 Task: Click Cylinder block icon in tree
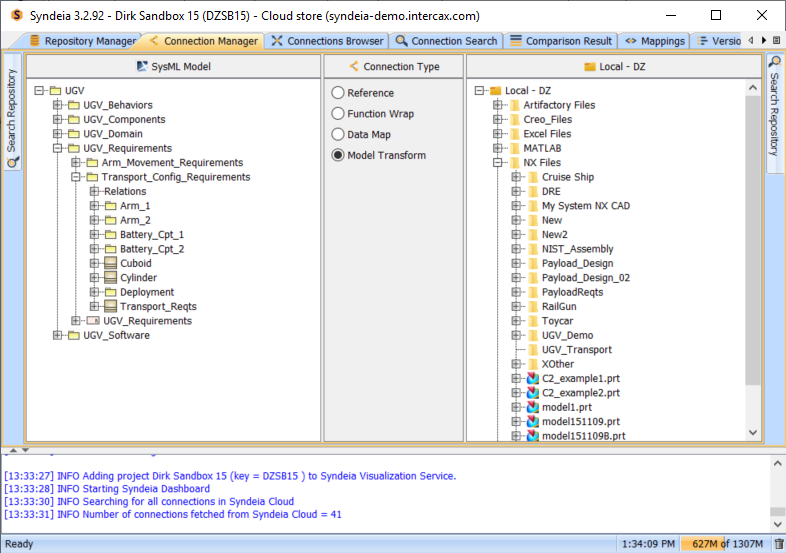pos(110,278)
